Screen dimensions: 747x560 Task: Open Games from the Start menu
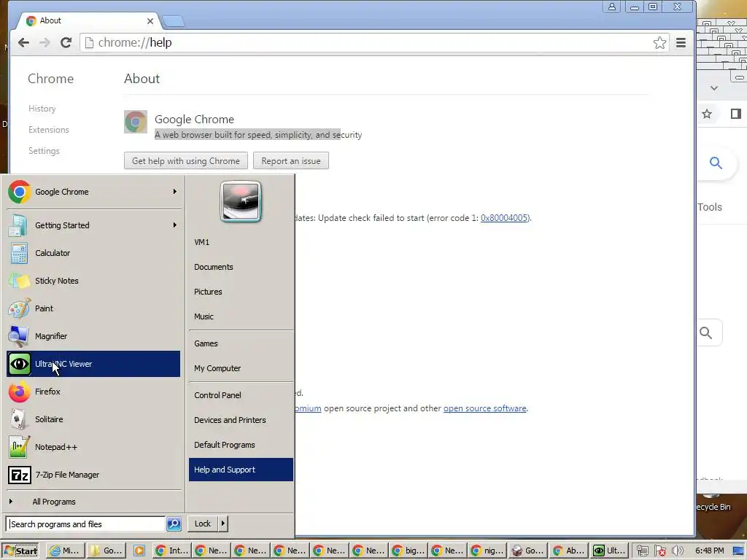(x=241, y=344)
